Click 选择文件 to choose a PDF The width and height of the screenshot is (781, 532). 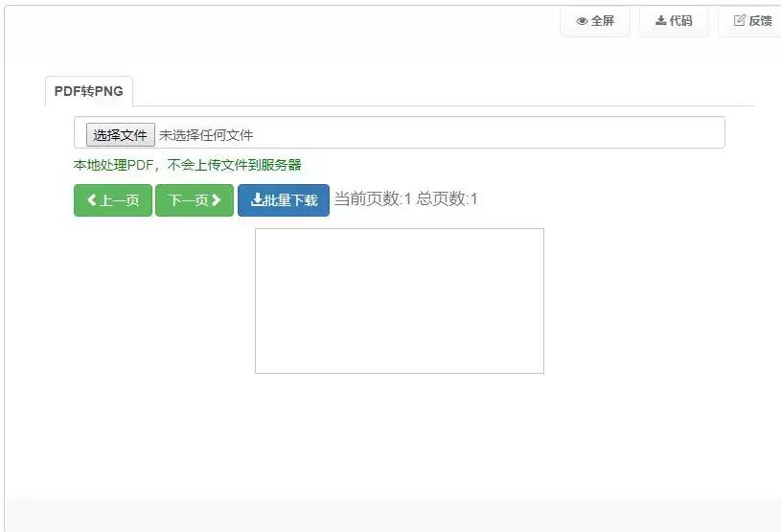click(x=120, y=135)
